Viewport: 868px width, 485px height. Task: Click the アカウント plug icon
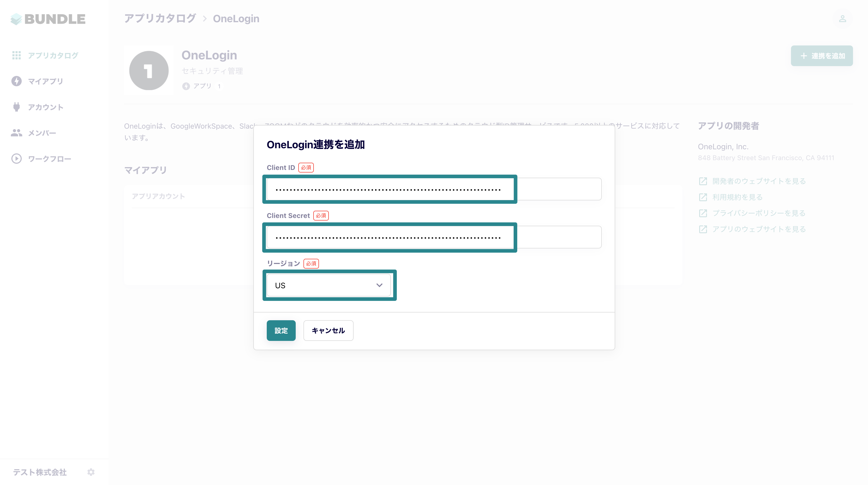point(17,107)
